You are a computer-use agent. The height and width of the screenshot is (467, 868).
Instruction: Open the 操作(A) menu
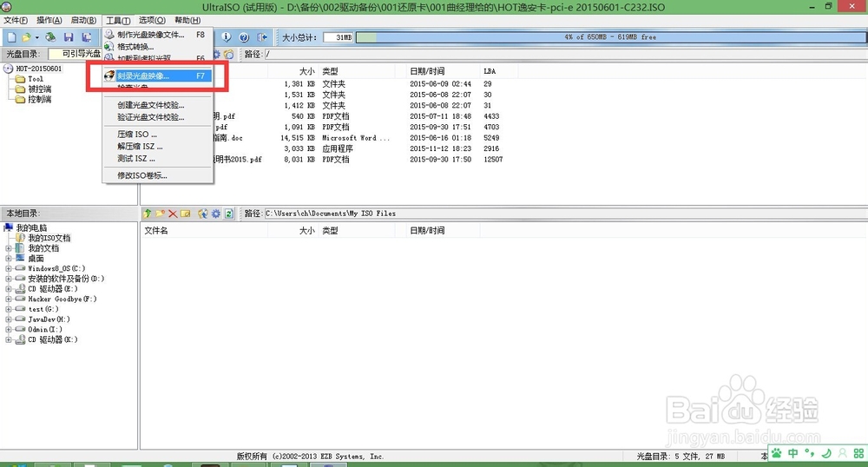(49, 20)
